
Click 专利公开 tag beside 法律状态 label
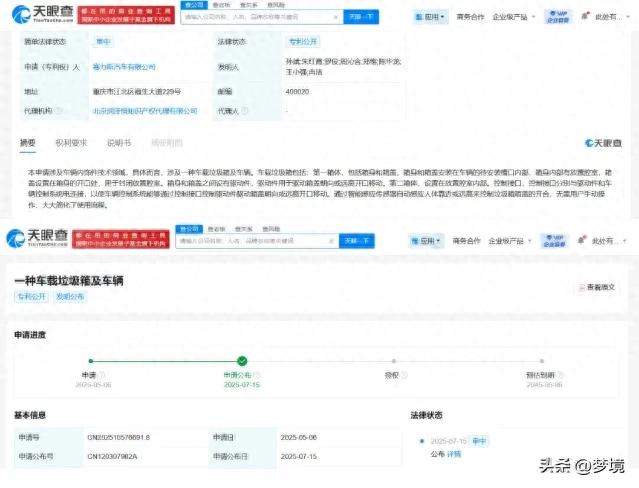(302, 42)
